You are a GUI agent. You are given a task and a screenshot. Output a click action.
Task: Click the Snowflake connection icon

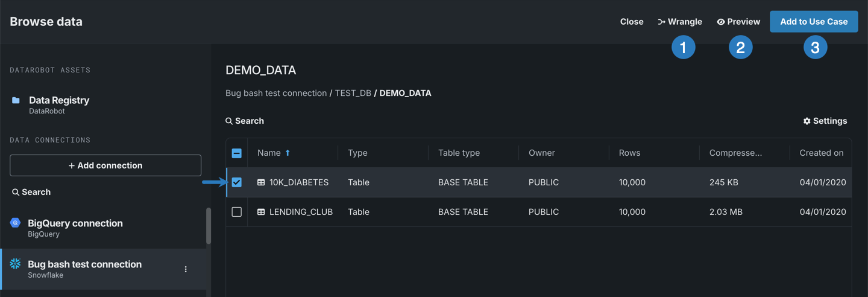click(x=15, y=264)
